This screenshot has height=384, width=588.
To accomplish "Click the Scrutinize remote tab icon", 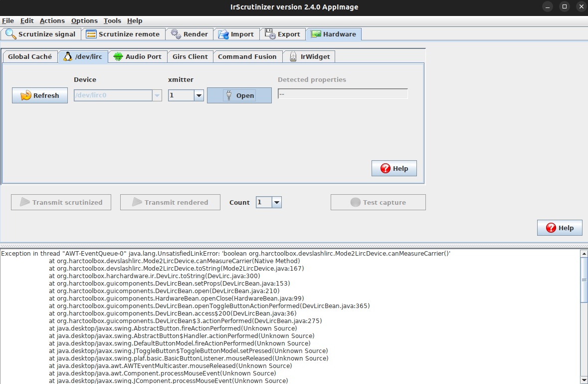I will (91, 34).
